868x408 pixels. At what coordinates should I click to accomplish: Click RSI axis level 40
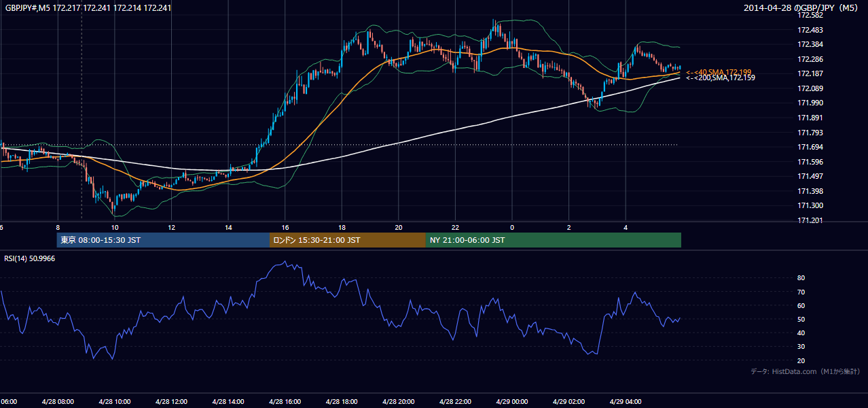(x=801, y=333)
